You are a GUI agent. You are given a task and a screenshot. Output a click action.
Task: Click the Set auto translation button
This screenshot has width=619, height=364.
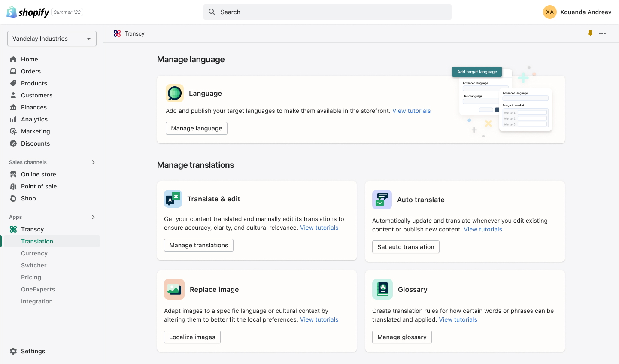[x=406, y=247]
